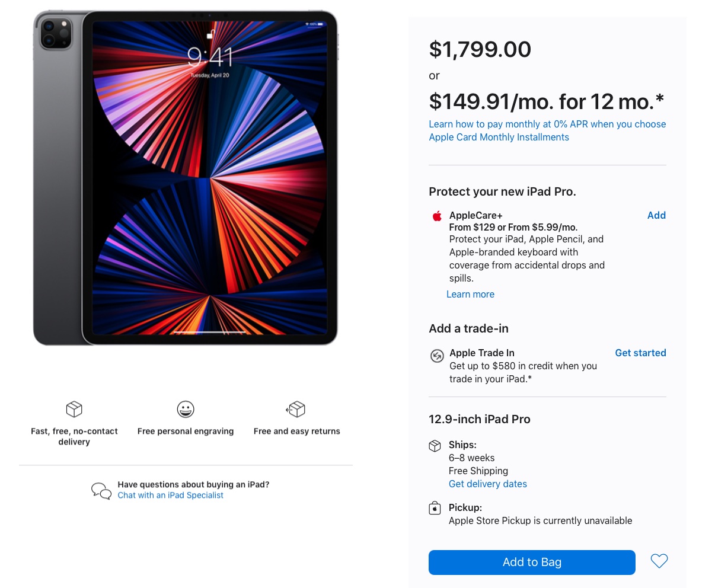Screen dimensions: 715x588
Task: Click the shipping box icon beside Ships
Action: (435, 446)
